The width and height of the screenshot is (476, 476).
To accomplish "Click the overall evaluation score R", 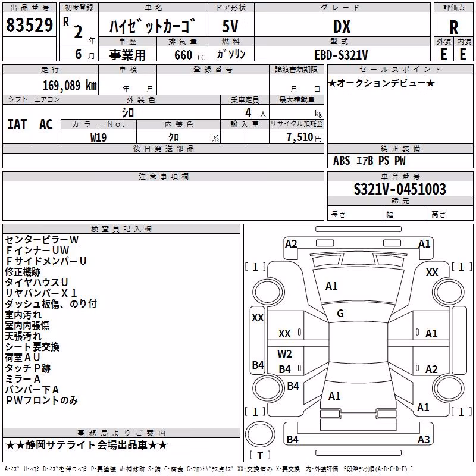I will [453, 27].
